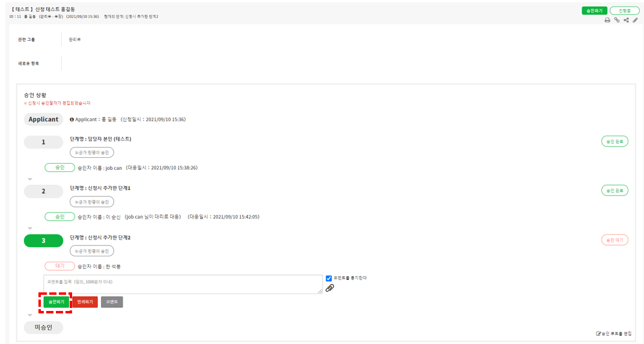The width and height of the screenshot is (644, 344).
Task: Select the green step 3 badge
Action: [43, 241]
